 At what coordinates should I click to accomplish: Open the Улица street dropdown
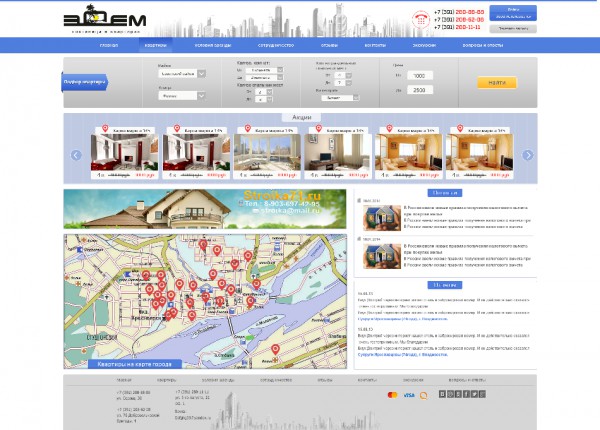(182, 96)
